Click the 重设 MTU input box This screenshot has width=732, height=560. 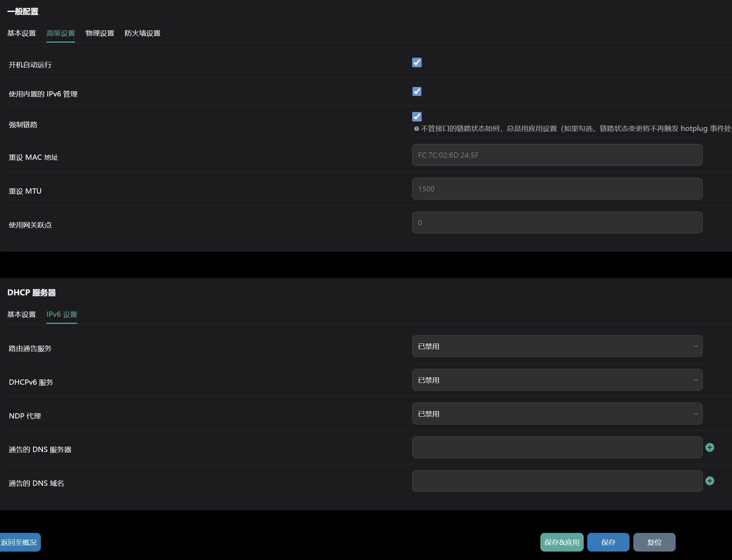tap(557, 189)
